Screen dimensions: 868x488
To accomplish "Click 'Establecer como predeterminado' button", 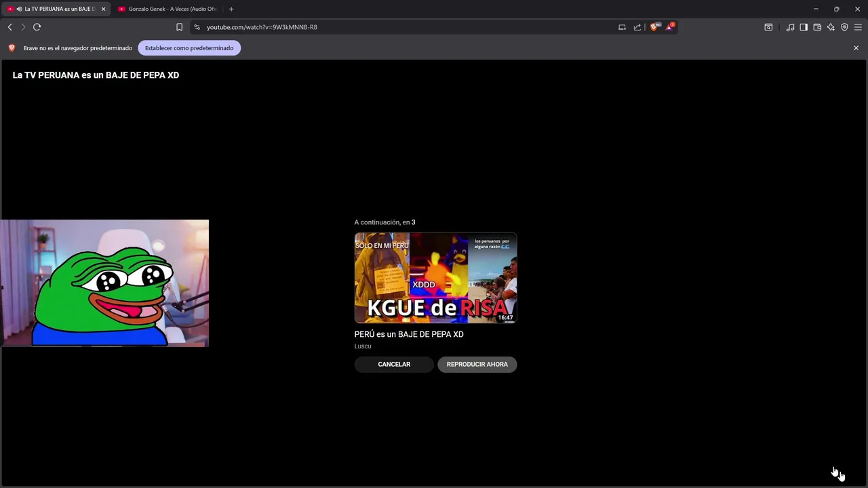I will coord(189,48).
